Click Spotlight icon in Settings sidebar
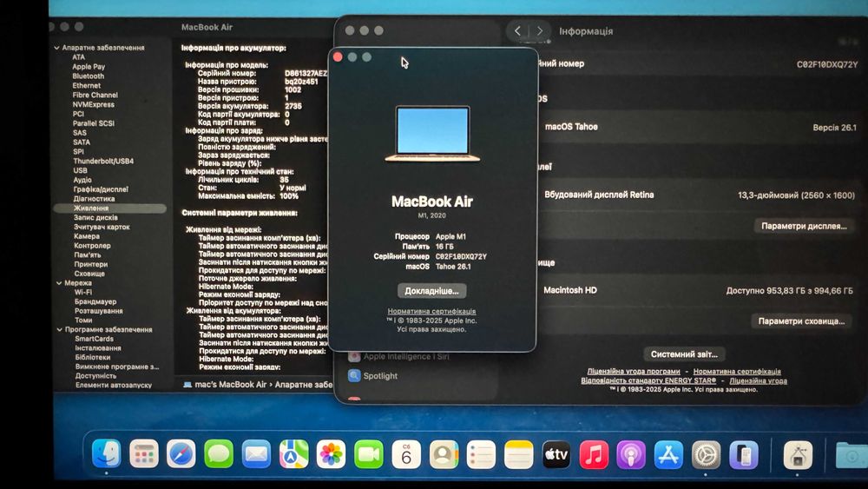Viewport: 868px width, 489px height. tap(354, 375)
